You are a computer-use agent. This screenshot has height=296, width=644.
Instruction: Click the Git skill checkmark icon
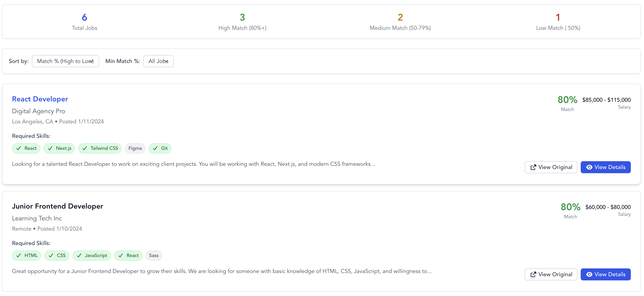155,148
